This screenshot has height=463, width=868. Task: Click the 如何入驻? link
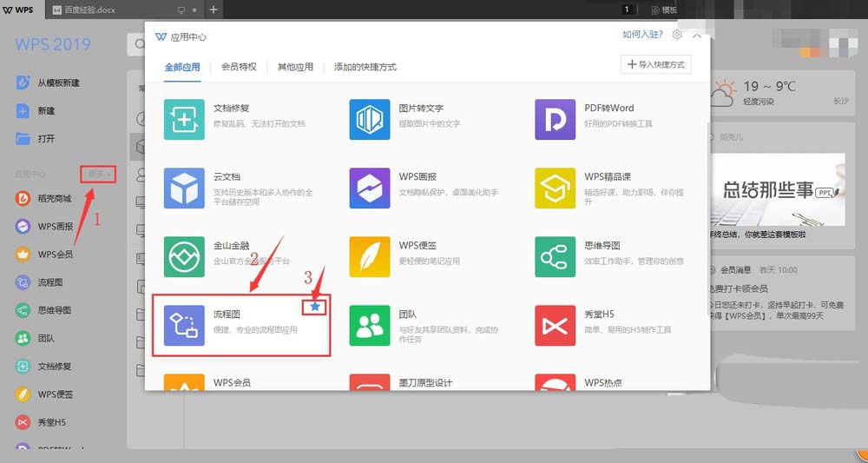642,35
